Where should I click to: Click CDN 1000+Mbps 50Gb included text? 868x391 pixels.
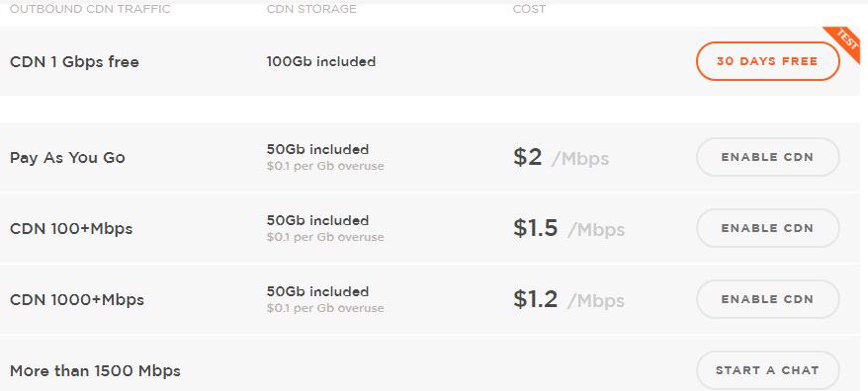(x=317, y=291)
